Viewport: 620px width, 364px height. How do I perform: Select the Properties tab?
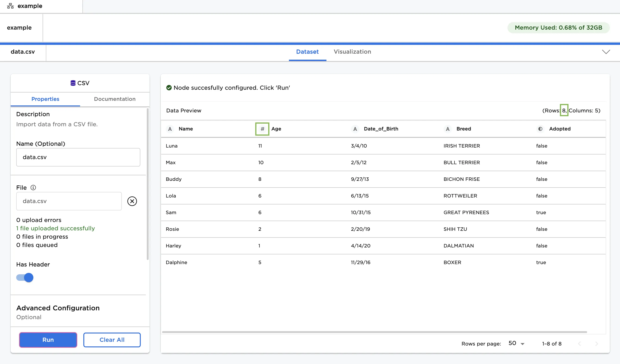coord(45,99)
